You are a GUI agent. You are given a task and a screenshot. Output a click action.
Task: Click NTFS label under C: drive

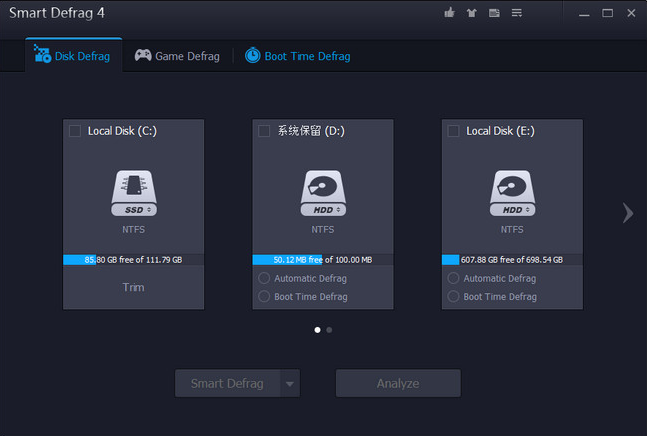[133, 230]
